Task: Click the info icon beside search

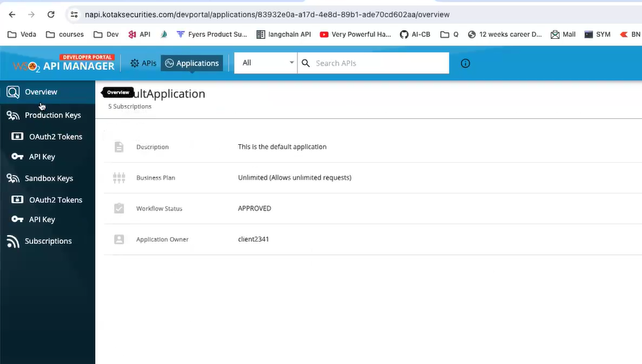Action: point(465,63)
